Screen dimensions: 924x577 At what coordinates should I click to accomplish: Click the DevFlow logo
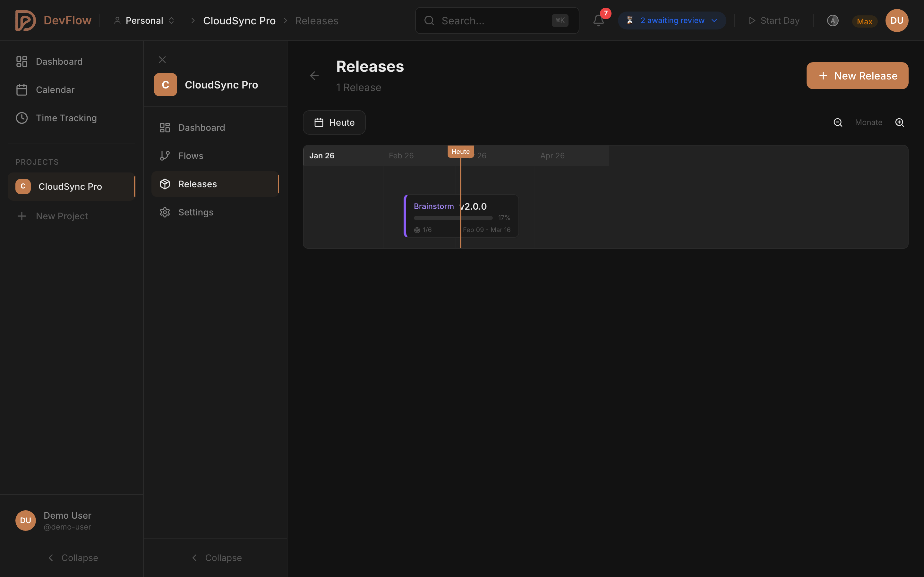click(x=54, y=20)
